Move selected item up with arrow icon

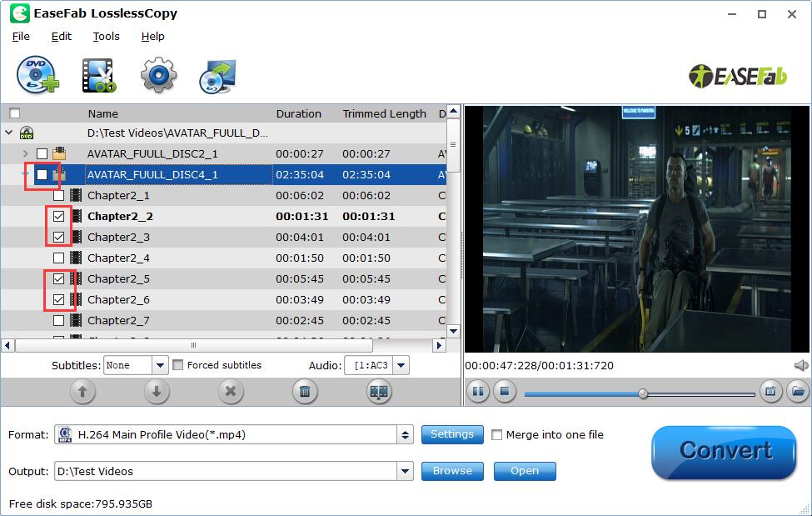tap(82, 392)
